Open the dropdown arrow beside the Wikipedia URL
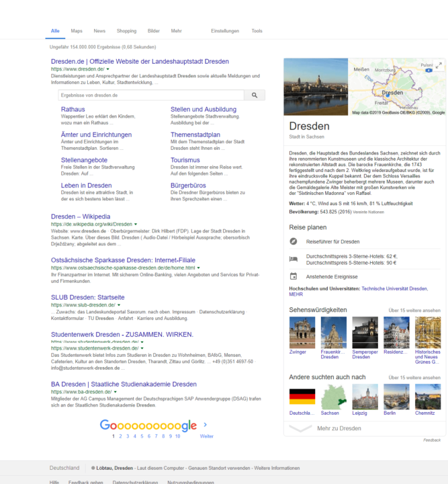Screen dimensions: 448x484 [136, 224]
